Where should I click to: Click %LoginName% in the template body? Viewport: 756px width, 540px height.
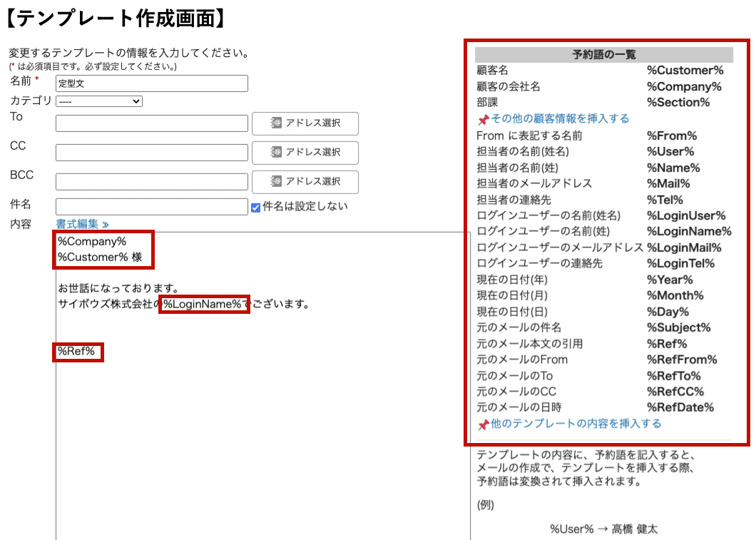pyautogui.click(x=202, y=304)
